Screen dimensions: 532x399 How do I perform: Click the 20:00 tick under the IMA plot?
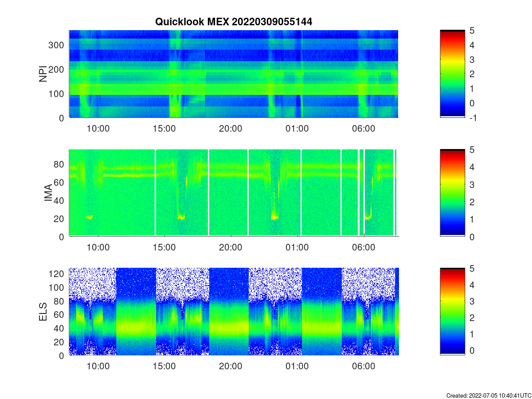click(x=231, y=247)
